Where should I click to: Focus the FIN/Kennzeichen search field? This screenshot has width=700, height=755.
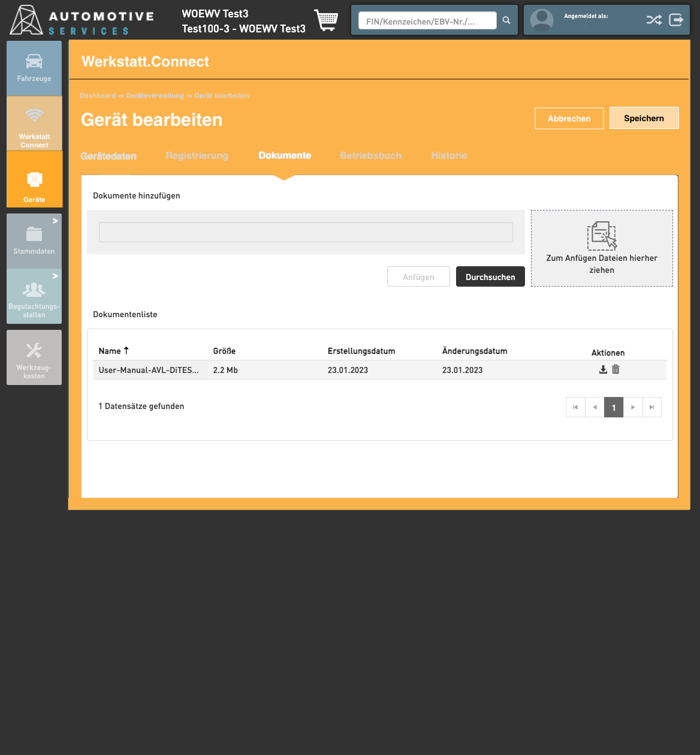point(427,21)
